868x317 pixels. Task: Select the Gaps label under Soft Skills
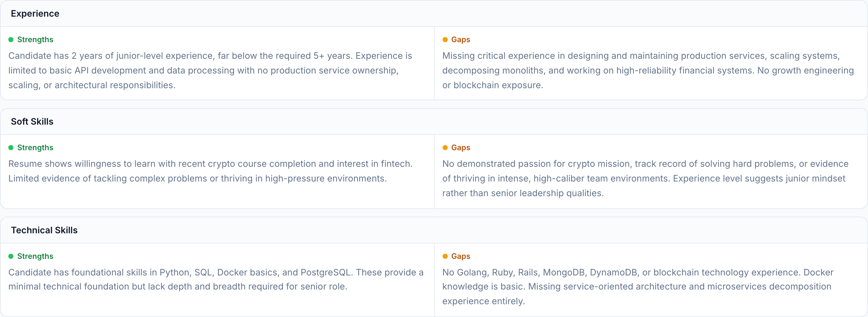(460, 148)
